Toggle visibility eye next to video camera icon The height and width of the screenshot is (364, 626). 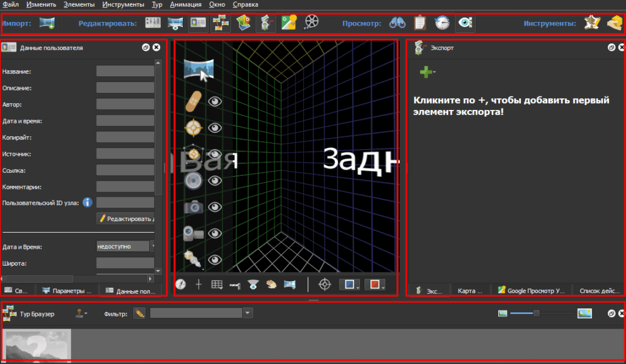click(215, 233)
